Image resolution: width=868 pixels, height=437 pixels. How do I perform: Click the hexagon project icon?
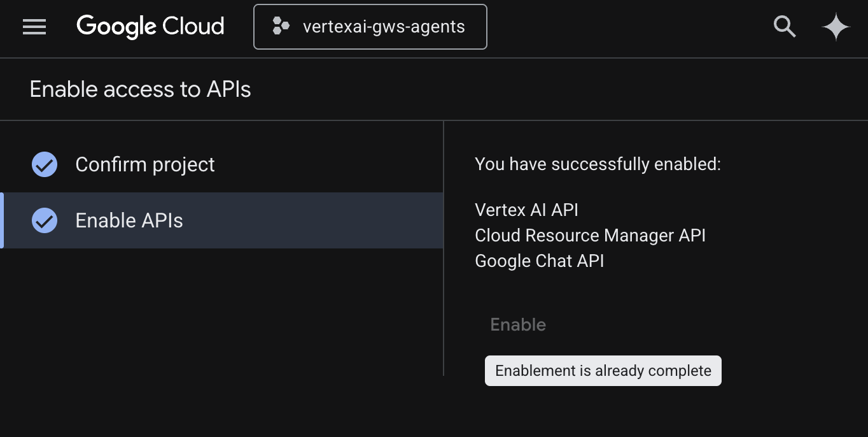point(281,27)
